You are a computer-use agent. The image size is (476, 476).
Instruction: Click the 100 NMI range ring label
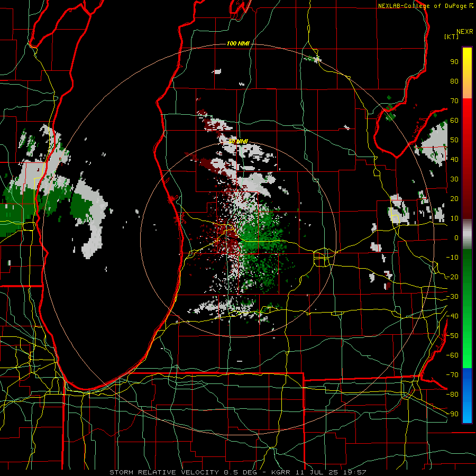click(238, 43)
